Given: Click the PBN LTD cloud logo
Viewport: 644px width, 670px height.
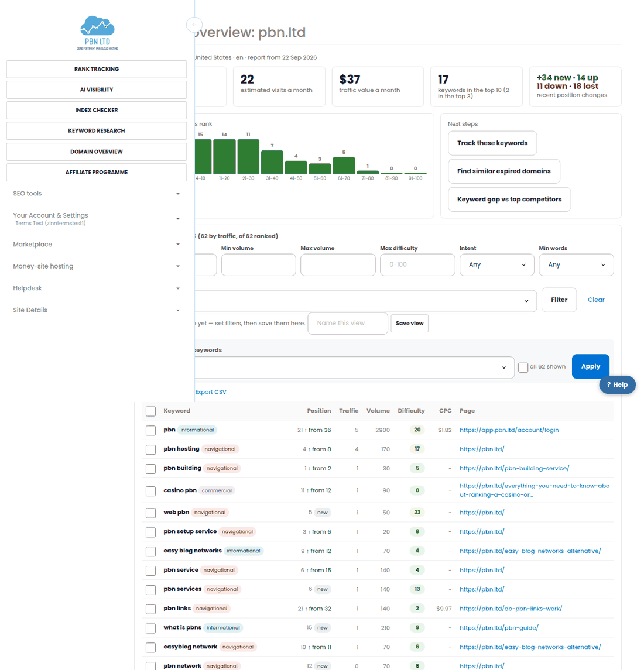Looking at the screenshot, I should click(x=97, y=33).
